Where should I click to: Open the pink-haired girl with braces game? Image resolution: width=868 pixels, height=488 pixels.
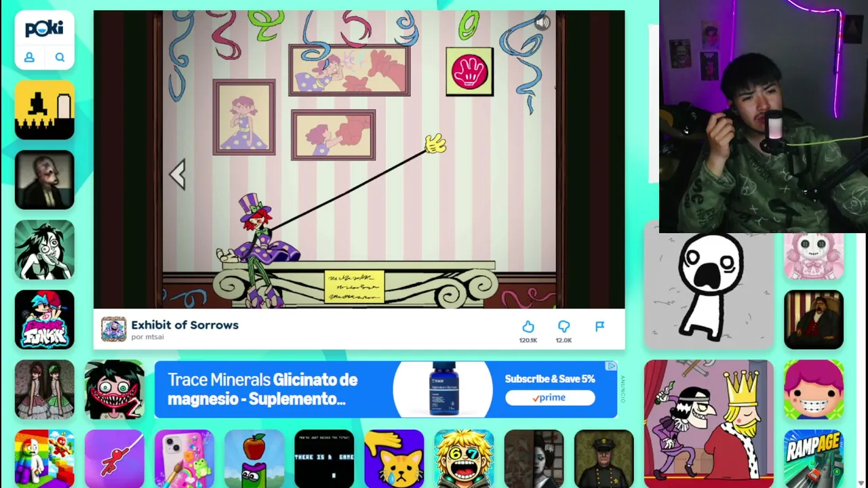click(x=814, y=389)
